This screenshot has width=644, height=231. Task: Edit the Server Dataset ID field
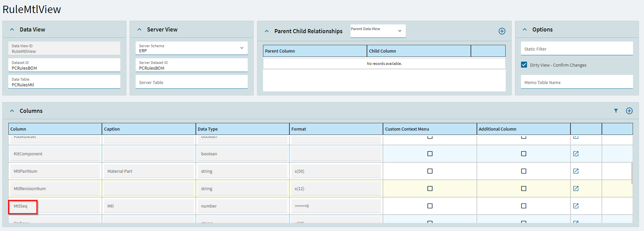point(191,65)
